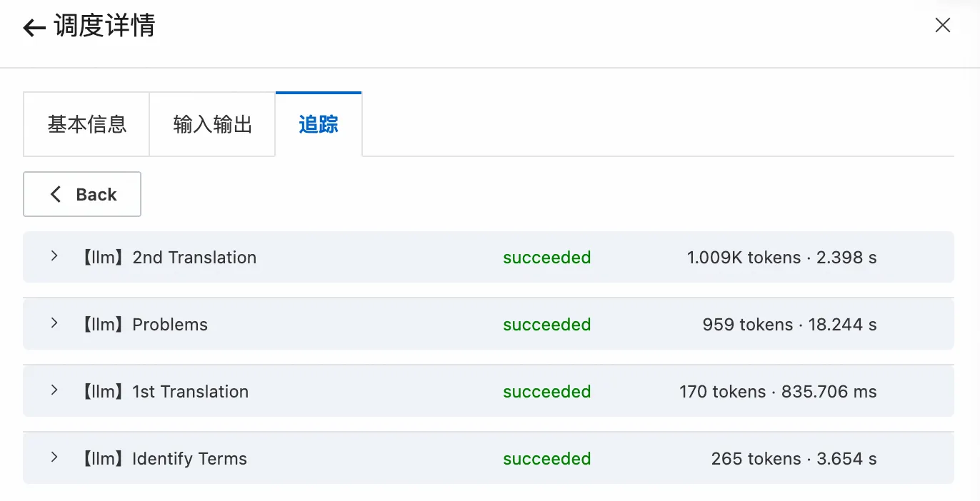
Task: Open the 输入输出 tab
Action: click(212, 125)
